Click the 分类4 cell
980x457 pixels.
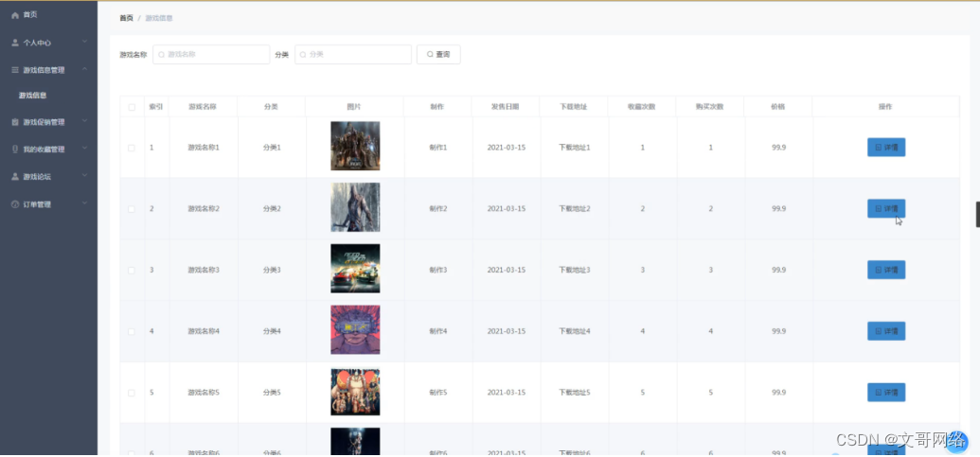(272, 331)
